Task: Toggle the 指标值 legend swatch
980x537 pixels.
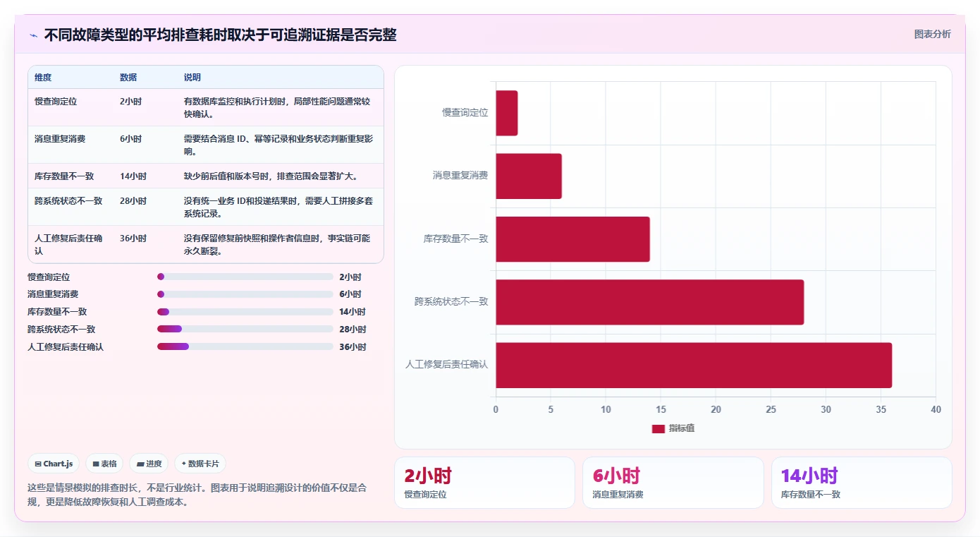Action: tap(658, 428)
